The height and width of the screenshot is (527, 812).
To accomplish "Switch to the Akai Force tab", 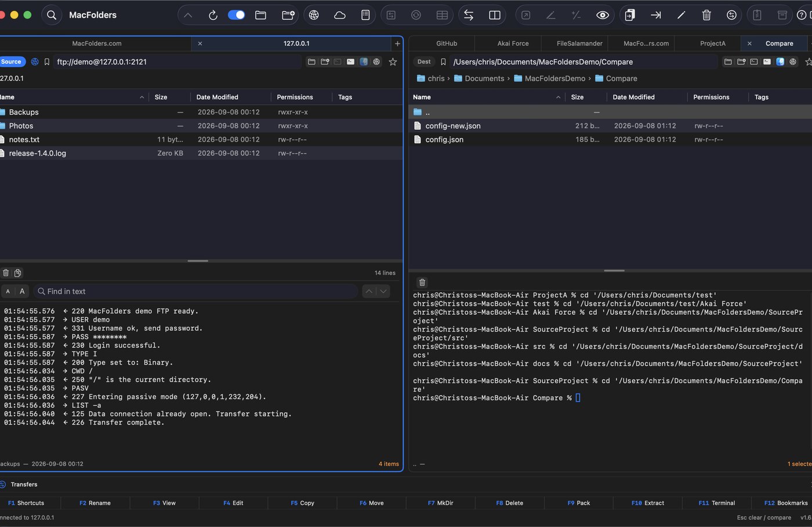I will [513, 43].
